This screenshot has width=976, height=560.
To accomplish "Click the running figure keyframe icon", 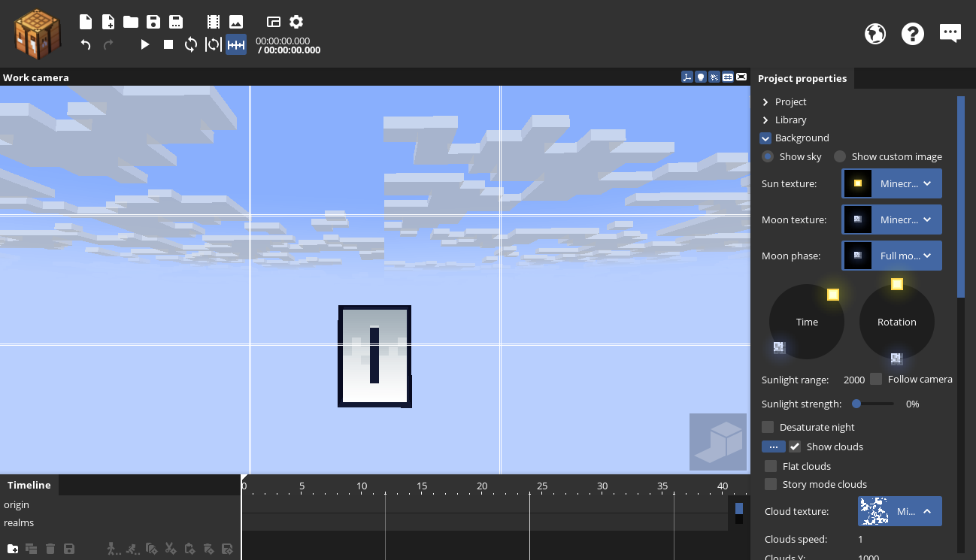I will pos(133,549).
